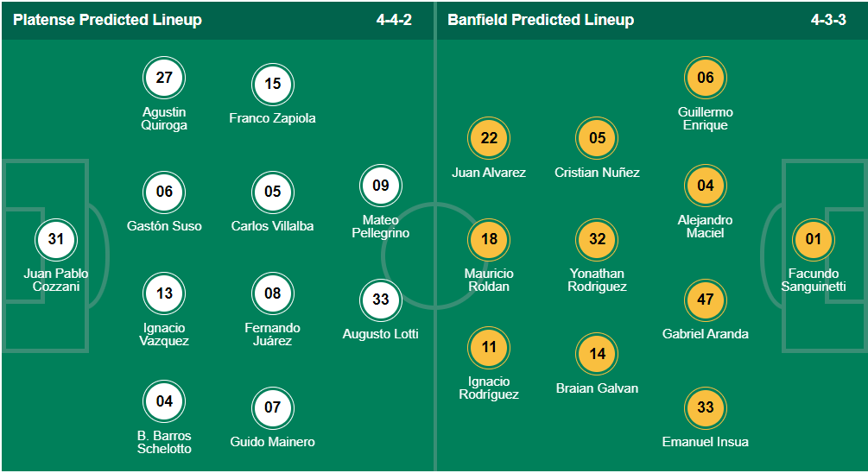Click the Yonathan Rodriguez name label
The width and height of the screenshot is (868, 473).
pos(597,280)
